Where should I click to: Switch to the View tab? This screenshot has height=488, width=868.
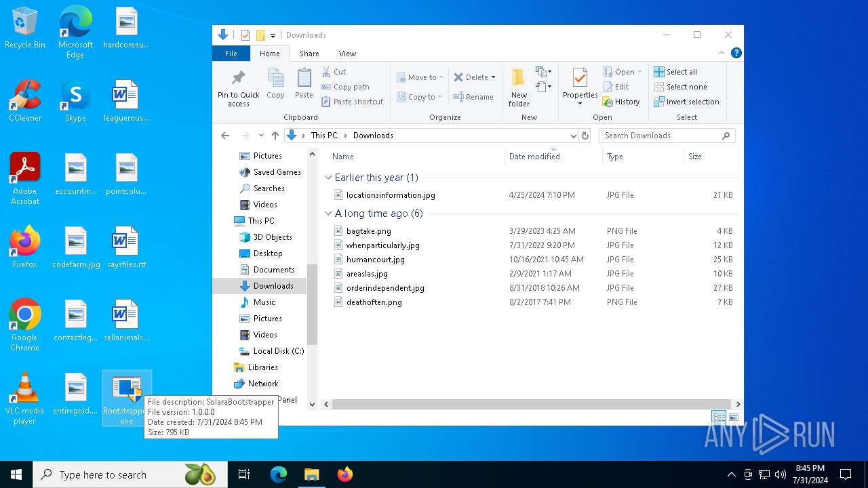click(x=347, y=54)
